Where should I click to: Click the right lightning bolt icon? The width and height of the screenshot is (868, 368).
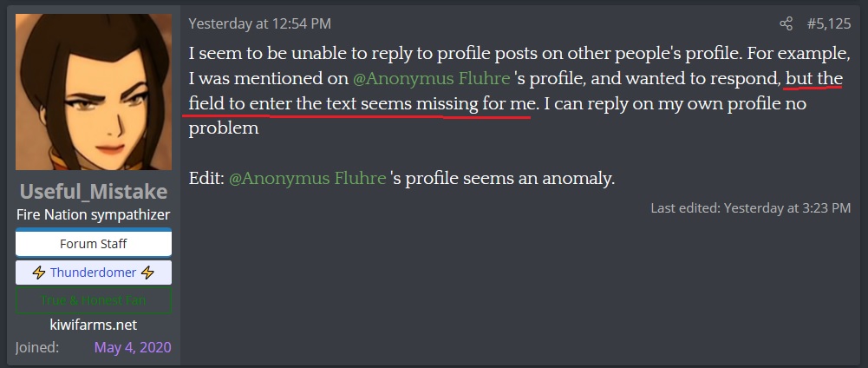click(148, 273)
